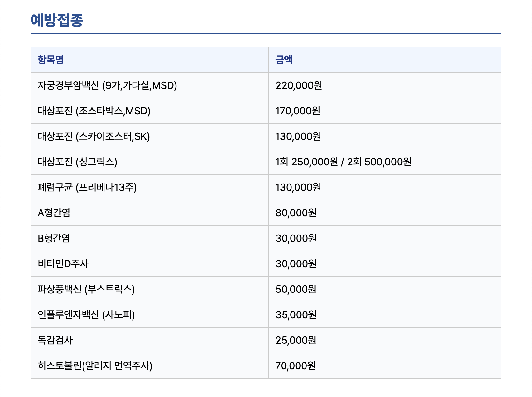The height and width of the screenshot is (397, 532).
Task: Click 인플루엔자백신 (사노피) item
Action: click(86, 315)
